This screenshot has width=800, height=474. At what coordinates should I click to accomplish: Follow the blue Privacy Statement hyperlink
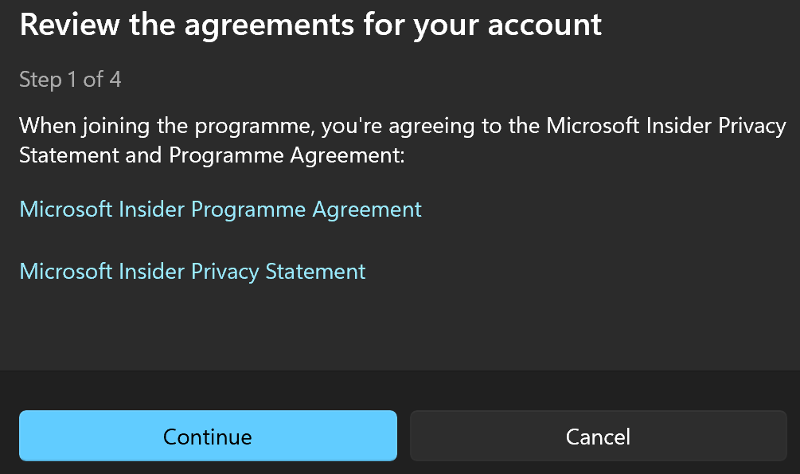click(x=192, y=271)
